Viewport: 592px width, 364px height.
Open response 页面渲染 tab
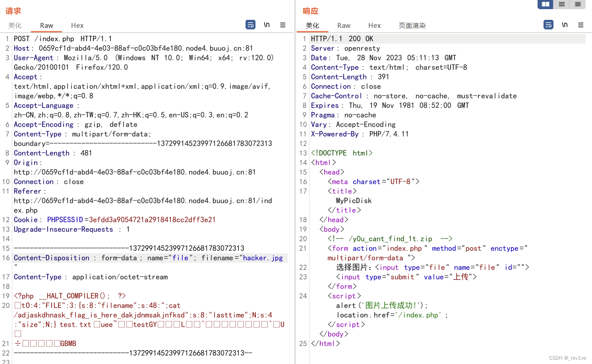[412, 25]
